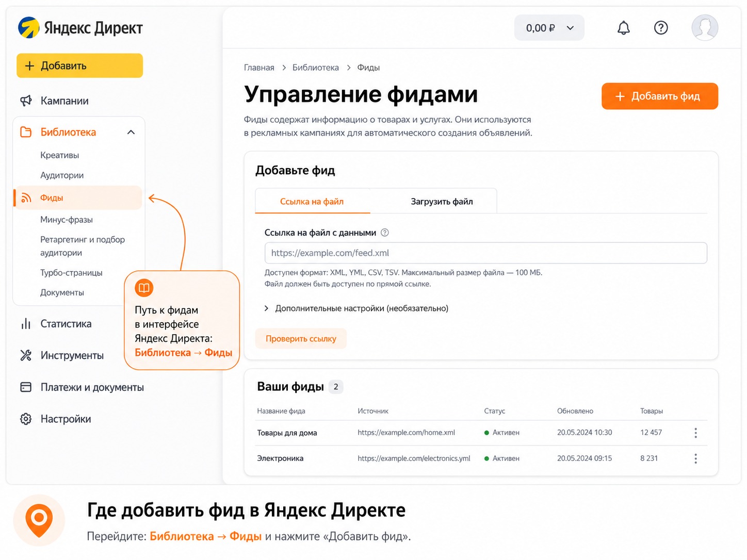The image size is (747, 560).
Task: Click the Yandex Direct logo icon
Action: coord(29,28)
